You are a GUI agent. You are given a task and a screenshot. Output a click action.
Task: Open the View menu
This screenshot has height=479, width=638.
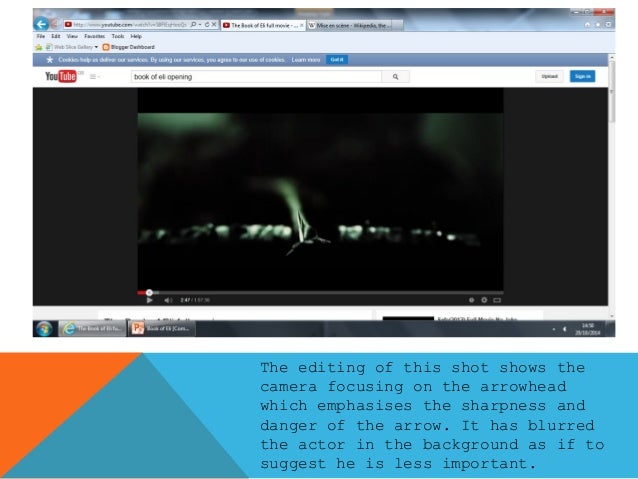coord(72,36)
